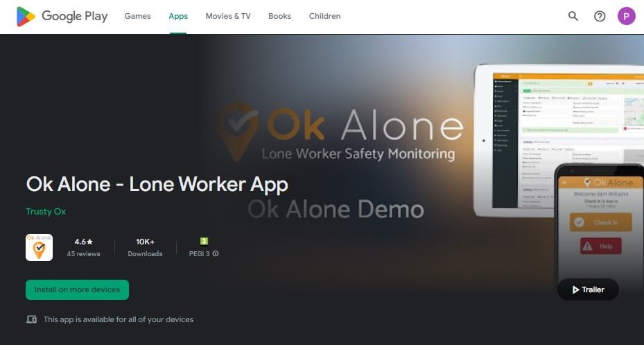Open PEGI 3 info icon
The width and height of the screenshot is (644, 345).
tap(216, 253)
